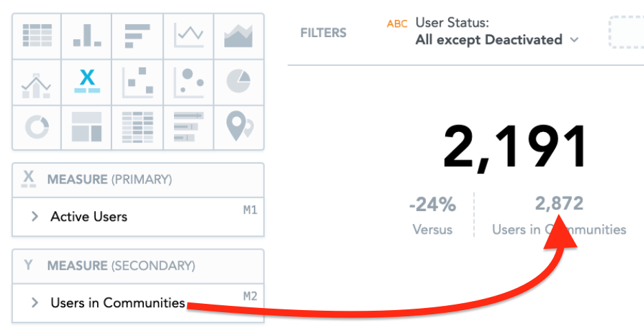Choose the treemap visualization icon
The image size is (644, 330).
[x=87, y=127]
